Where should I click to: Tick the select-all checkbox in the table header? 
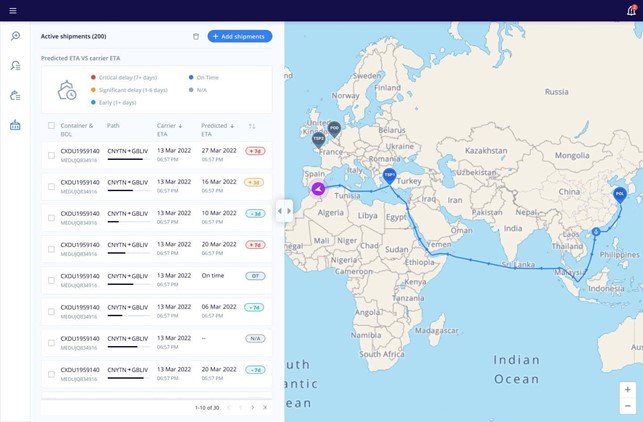pyautogui.click(x=51, y=126)
